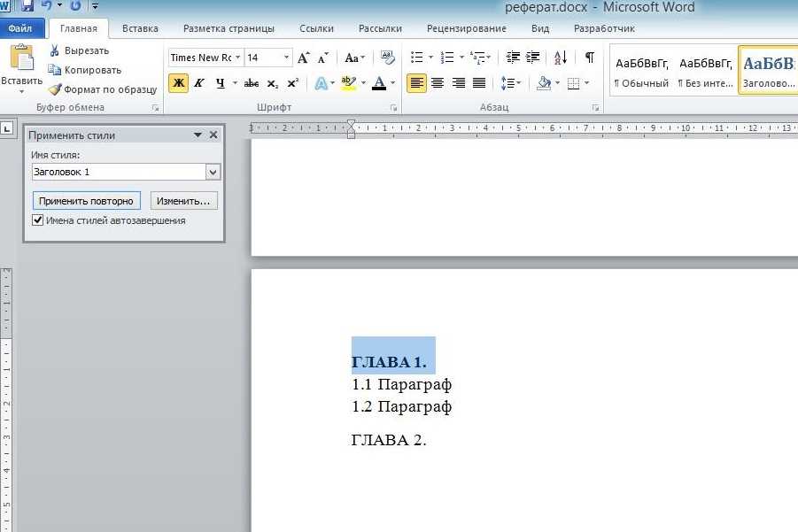Switch to Рецензирование tab
798x532 pixels.
click(x=466, y=28)
